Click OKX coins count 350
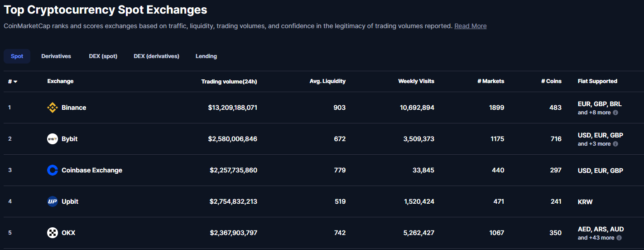The height and width of the screenshot is (250, 644). (x=556, y=233)
